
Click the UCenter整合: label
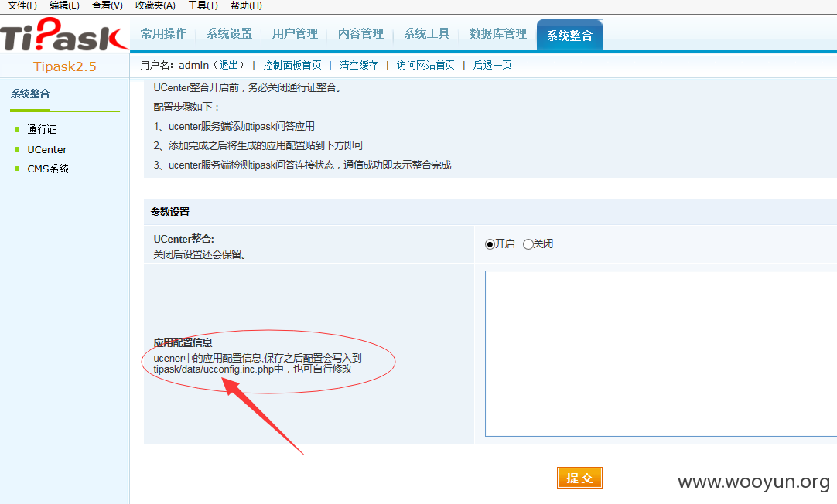183,239
